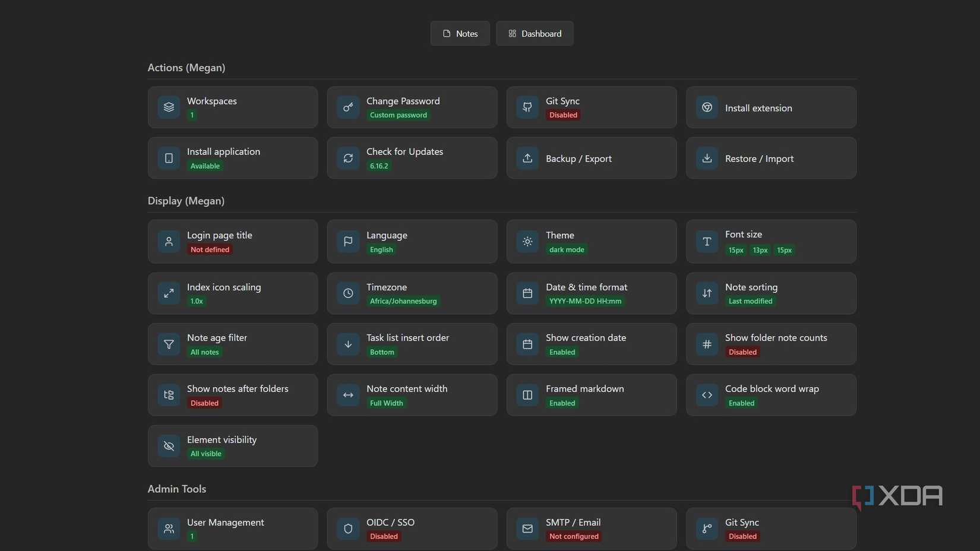Click the Install application device icon
Screen dimensions: 980x551
169,158
